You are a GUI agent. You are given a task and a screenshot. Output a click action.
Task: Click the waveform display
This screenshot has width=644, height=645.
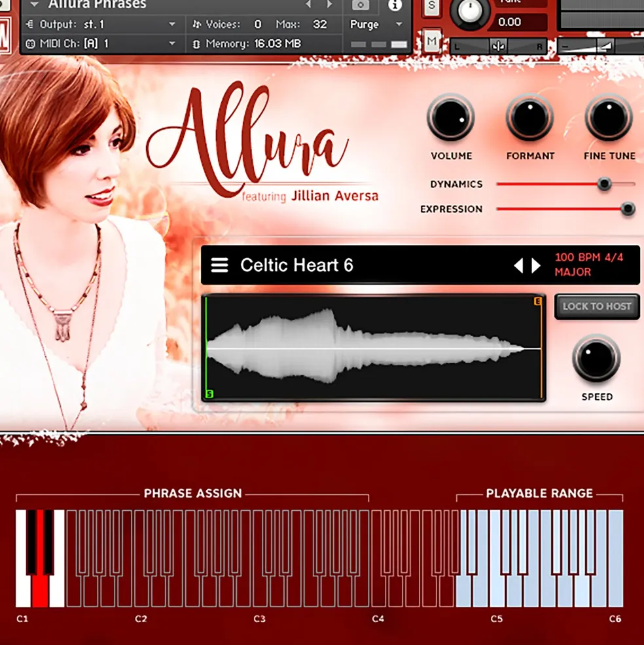click(374, 348)
